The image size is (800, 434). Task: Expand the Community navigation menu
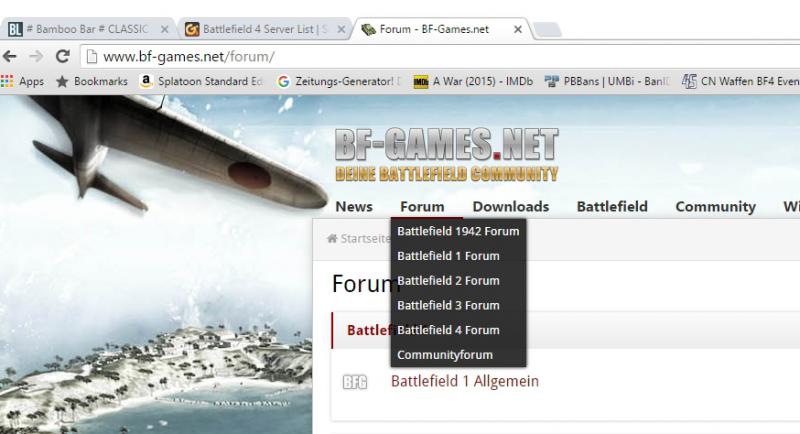click(715, 207)
